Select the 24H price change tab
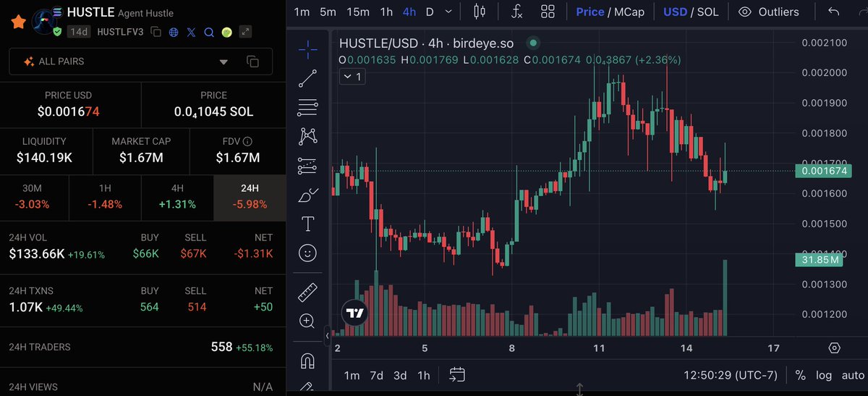 point(250,196)
